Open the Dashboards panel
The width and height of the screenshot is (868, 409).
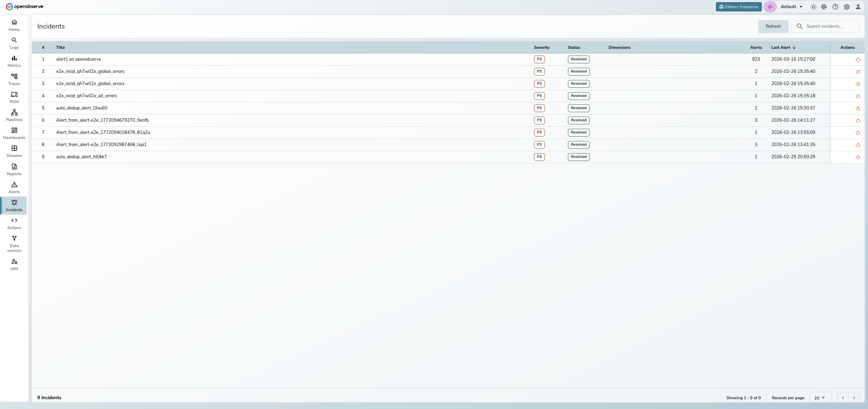click(x=14, y=133)
